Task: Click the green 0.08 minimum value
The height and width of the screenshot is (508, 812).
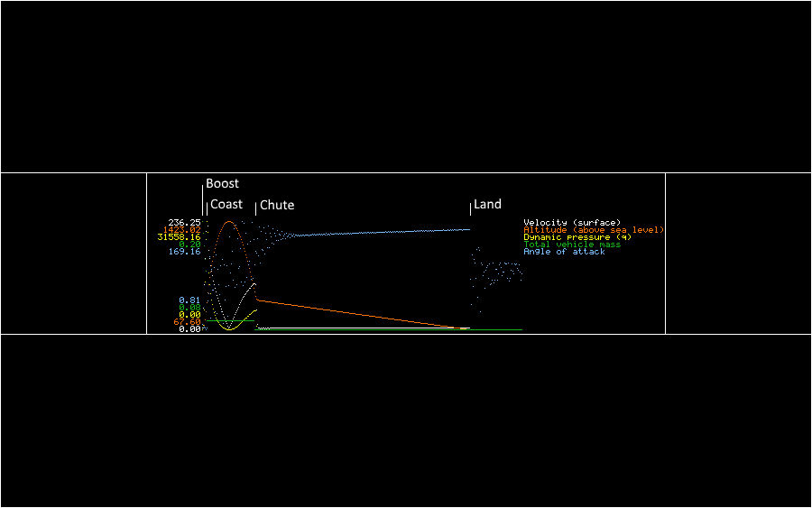Action: 190,308
